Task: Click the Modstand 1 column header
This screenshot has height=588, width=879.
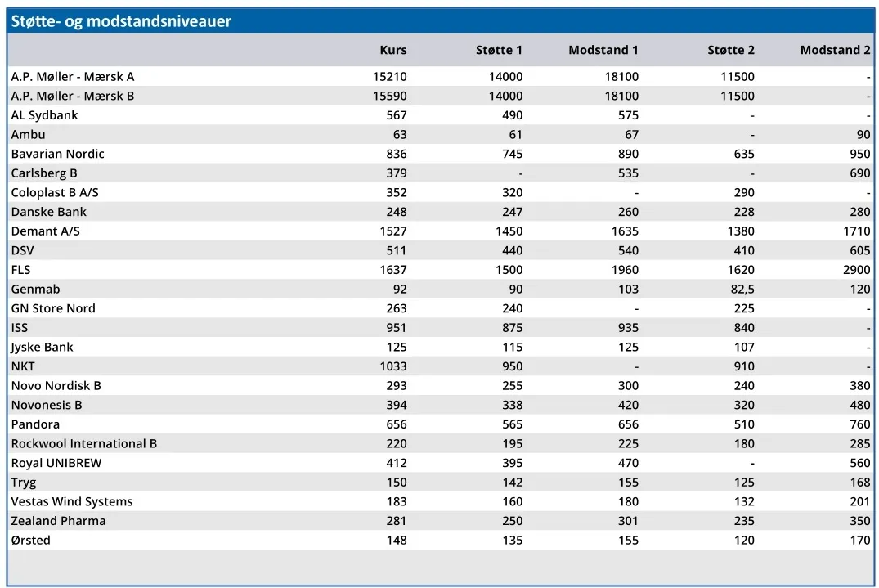Action: [603, 50]
